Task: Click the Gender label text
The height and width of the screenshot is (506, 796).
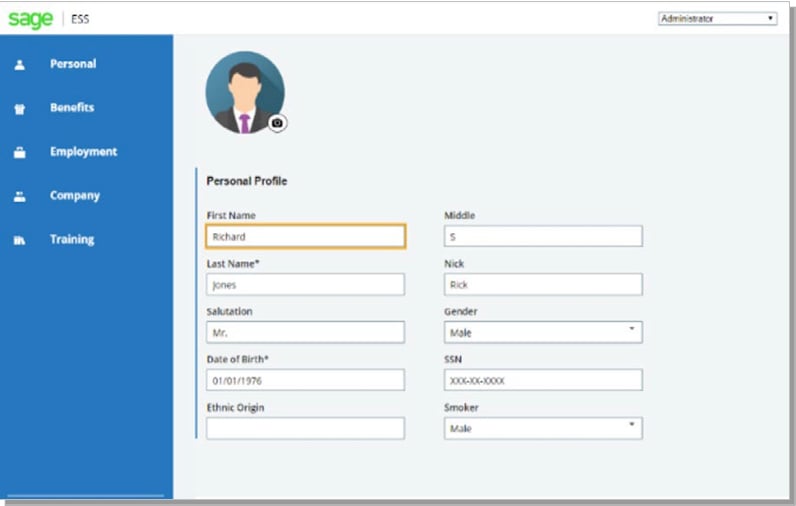Action: 461,312
